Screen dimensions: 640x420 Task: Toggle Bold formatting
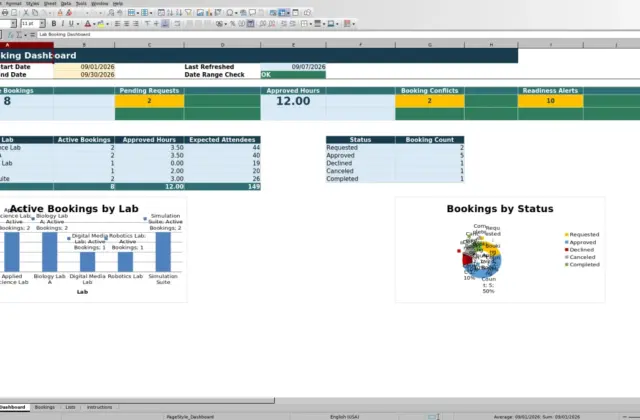pos(53,24)
